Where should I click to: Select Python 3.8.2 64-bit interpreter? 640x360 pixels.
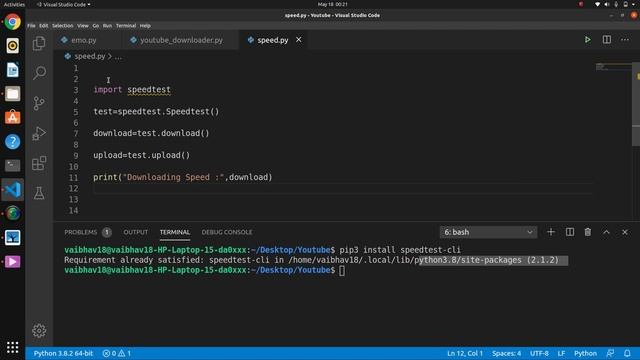[x=63, y=353]
